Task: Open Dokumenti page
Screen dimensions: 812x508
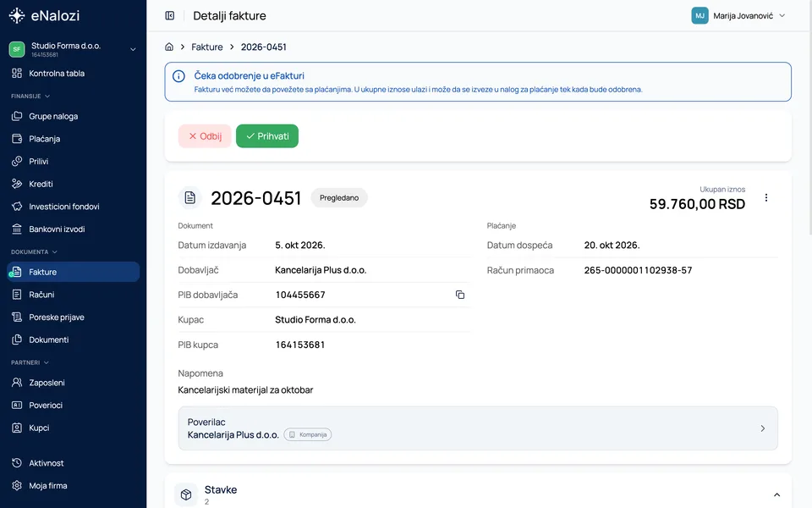Action: point(73,340)
